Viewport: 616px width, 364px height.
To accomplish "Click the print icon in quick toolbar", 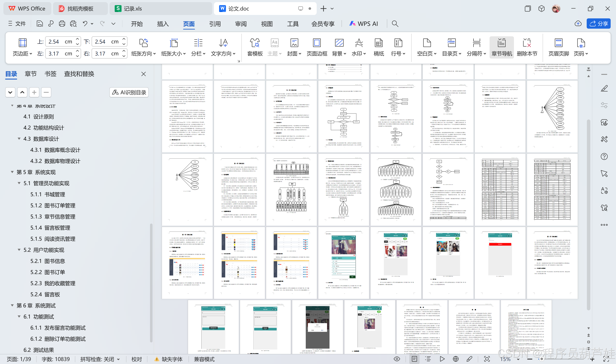I will [x=62, y=24].
